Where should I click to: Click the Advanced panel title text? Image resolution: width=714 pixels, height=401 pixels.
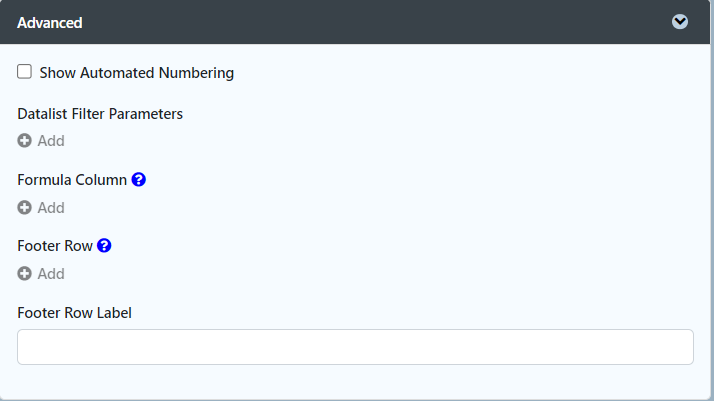click(50, 22)
